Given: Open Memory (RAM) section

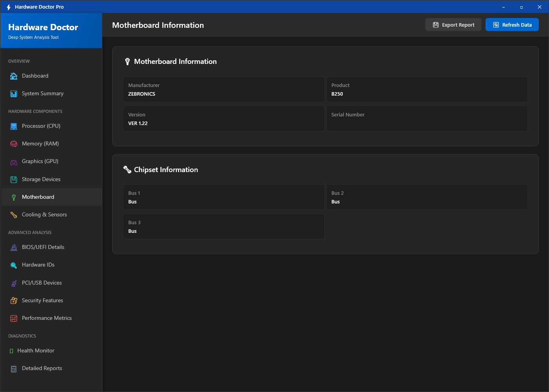Looking at the screenshot, I should 52,144.
